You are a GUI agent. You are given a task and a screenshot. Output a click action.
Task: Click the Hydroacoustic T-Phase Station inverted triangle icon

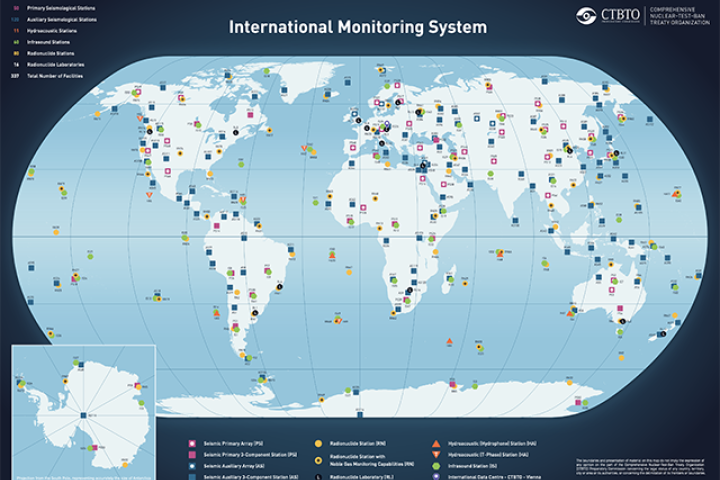436,455
